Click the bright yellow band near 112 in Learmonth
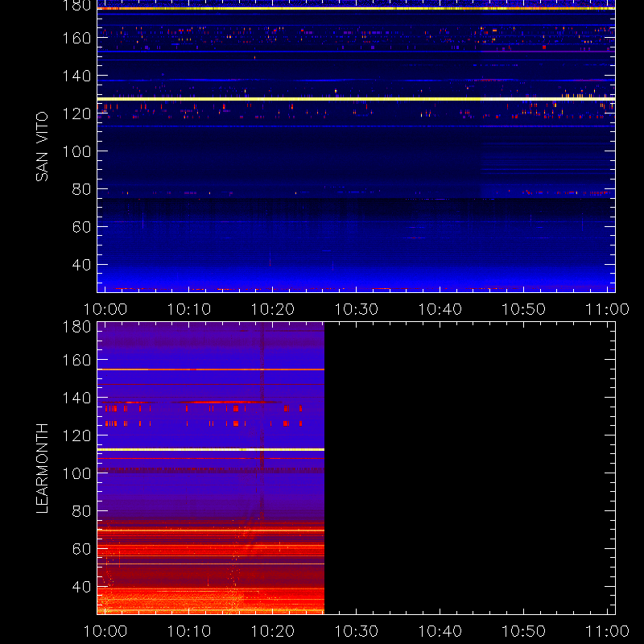The image size is (644, 644). 211,450
